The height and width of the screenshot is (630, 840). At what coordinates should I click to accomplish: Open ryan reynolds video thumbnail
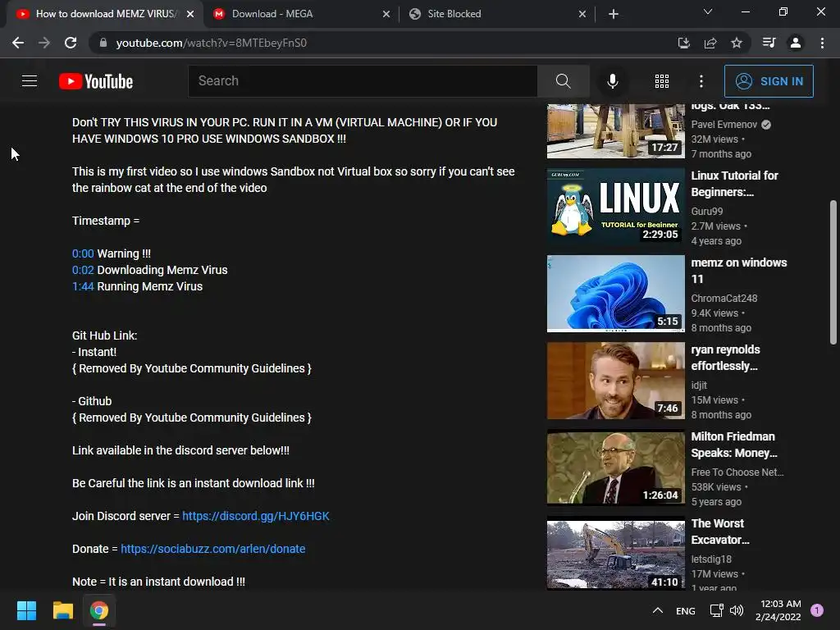click(x=615, y=381)
